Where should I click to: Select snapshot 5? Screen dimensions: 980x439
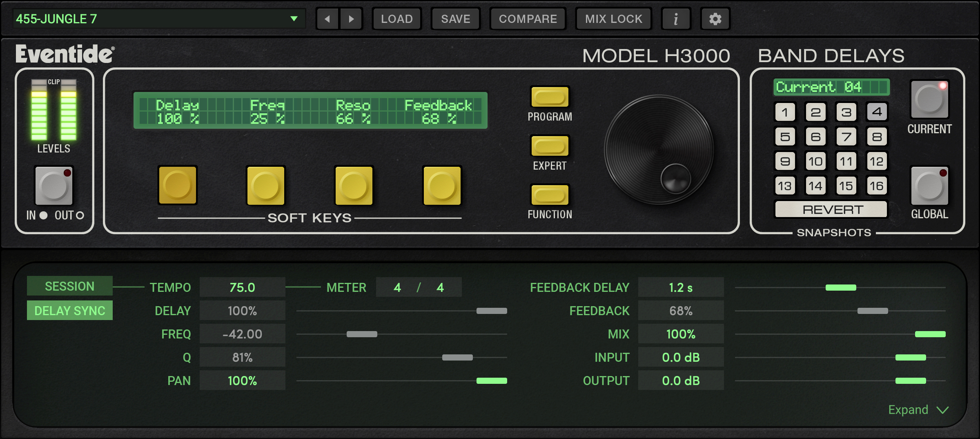[x=785, y=137]
